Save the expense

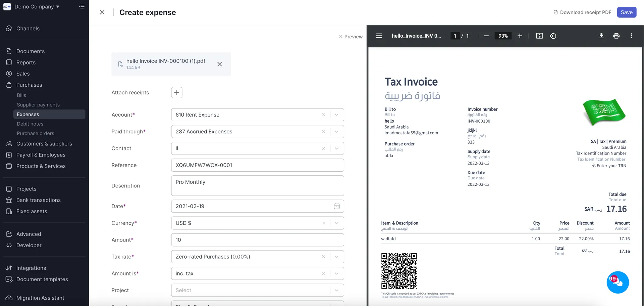[626, 12]
